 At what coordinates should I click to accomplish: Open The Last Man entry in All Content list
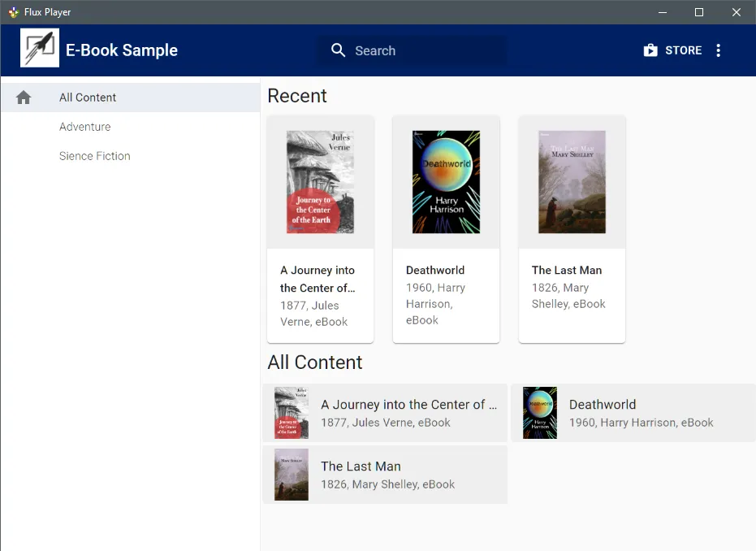coord(385,475)
